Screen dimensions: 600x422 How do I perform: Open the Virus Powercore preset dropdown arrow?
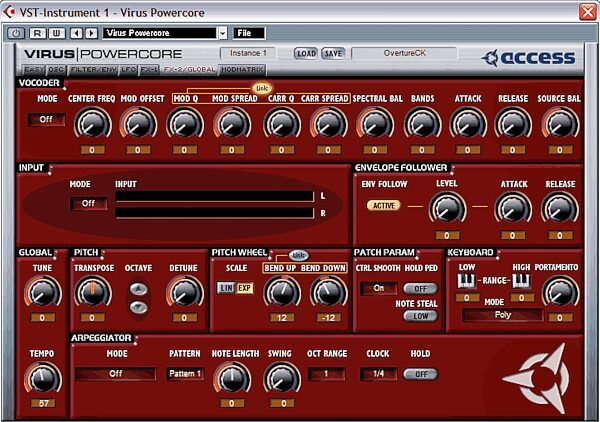[x=223, y=33]
